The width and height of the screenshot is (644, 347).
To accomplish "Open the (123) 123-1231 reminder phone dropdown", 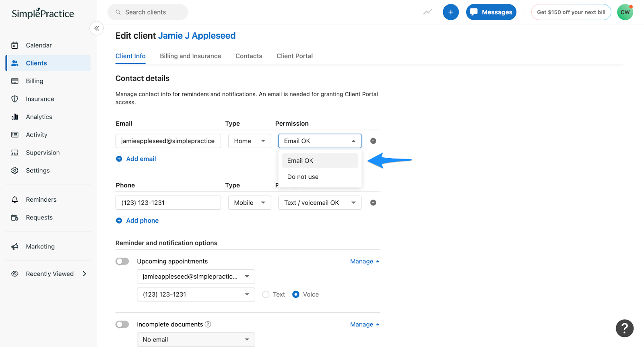I will 196,295.
